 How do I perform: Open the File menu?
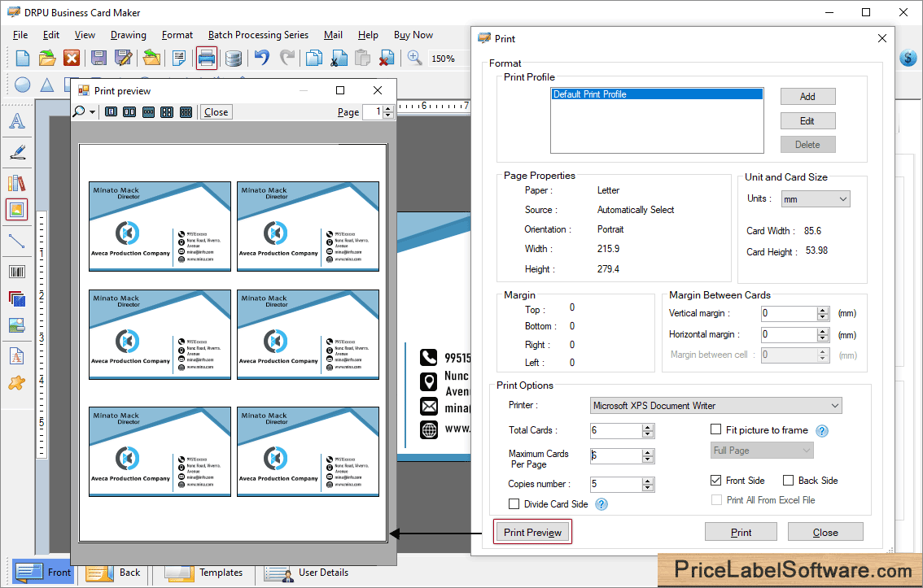pos(20,35)
